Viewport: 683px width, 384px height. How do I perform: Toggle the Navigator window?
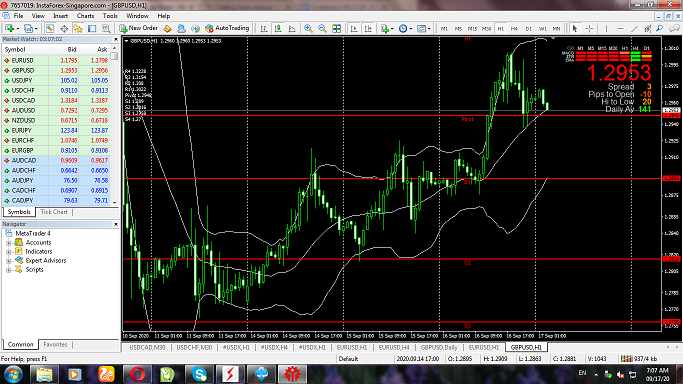78,28
